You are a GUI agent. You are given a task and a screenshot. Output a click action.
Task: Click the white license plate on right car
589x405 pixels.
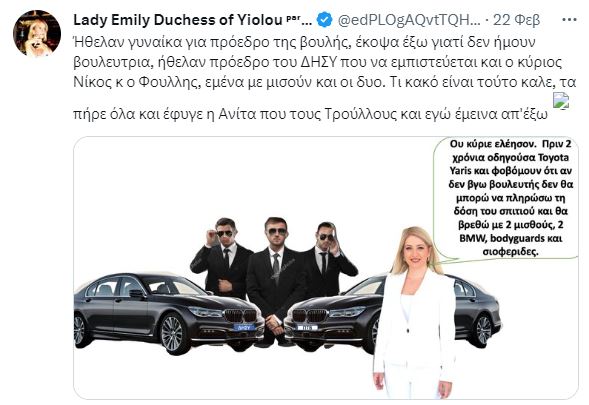tap(307, 328)
